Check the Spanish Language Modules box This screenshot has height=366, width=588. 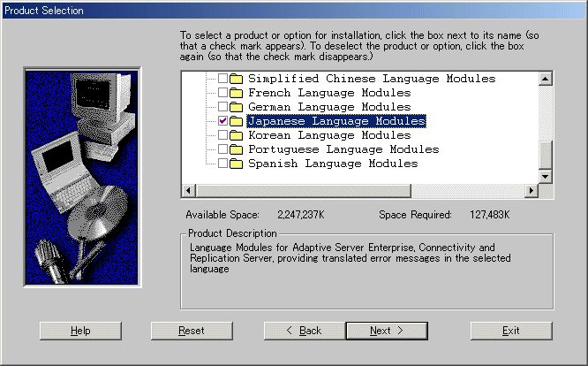point(222,164)
